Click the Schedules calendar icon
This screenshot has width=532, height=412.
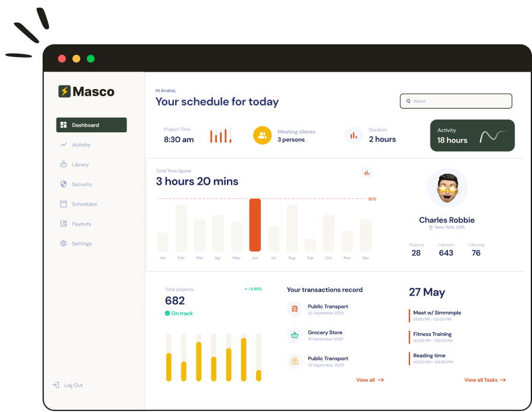pyautogui.click(x=64, y=204)
